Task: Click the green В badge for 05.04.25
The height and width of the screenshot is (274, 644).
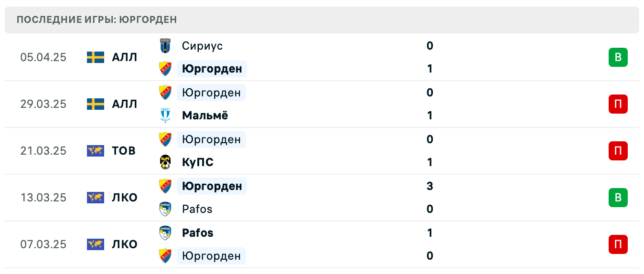Action: pyautogui.click(x=618, y=57)
